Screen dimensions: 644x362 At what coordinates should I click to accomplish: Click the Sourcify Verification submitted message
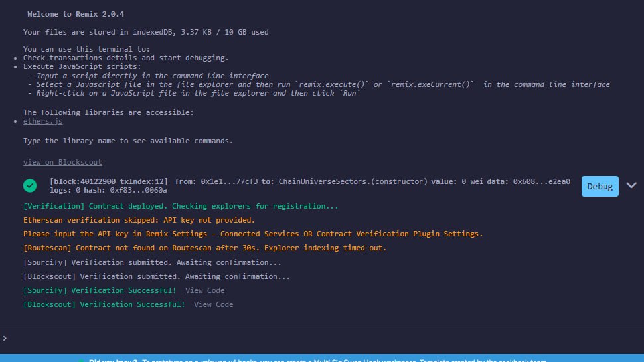pyautogui.click(x=152, y=262)
